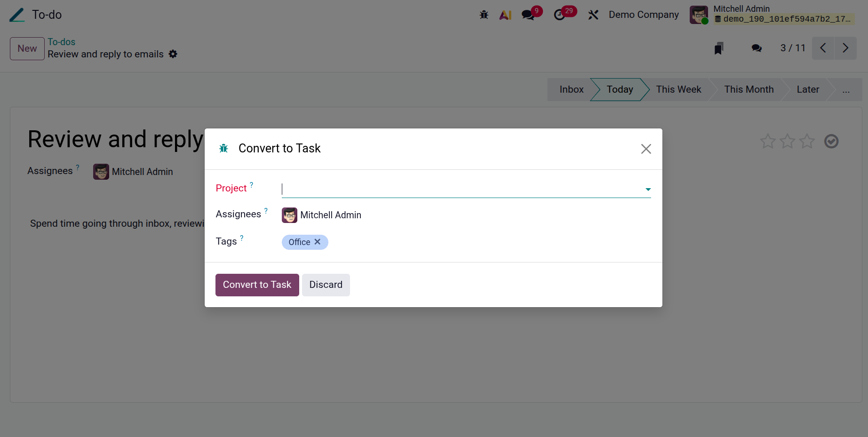868x437 pixels.
Task: Click the gear icon beside the to-do title
Action: pyautogui.click(x=173, y=54)
